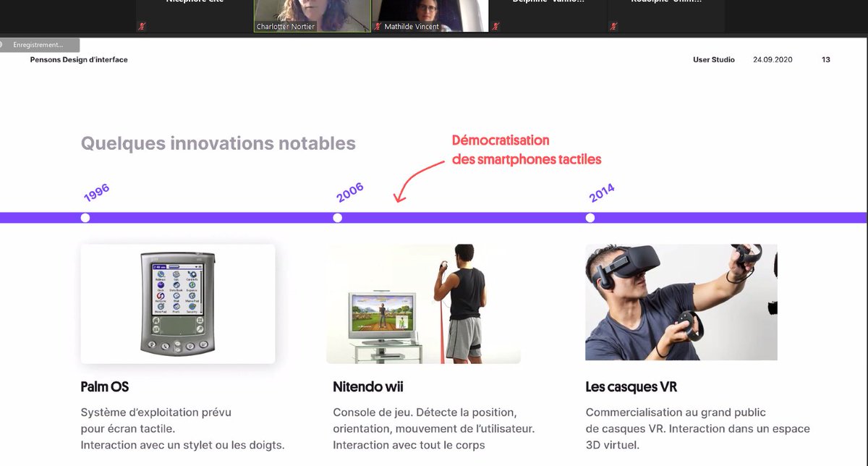
Task: Click the Nintendo Wii player image
Action: tap(423, 303)
